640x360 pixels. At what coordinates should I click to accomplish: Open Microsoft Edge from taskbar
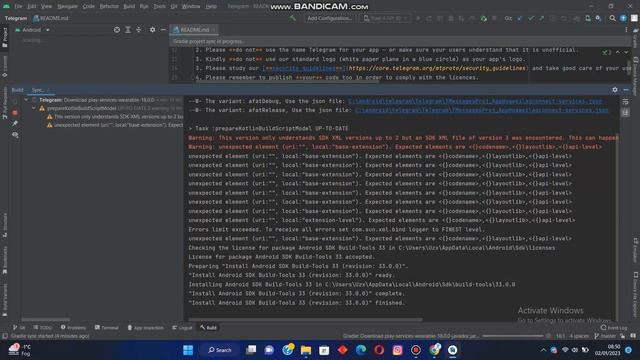click(361, 350)
